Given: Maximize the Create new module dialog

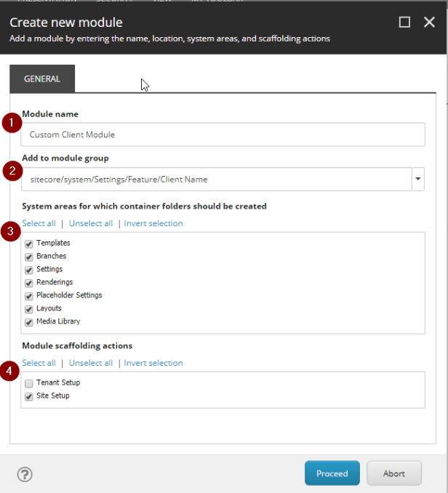Looking at the screenshot, I should tap(404, 23).
